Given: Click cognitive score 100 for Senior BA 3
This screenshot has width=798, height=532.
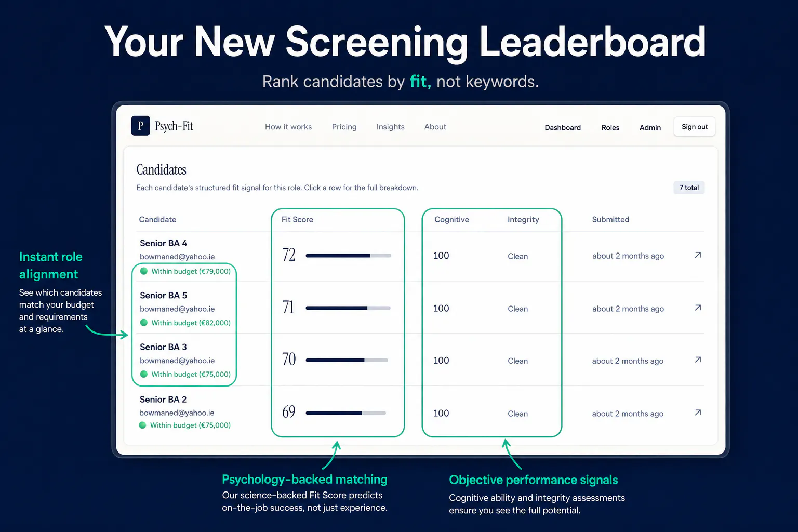Looking at the screenshot, I should pos(441,361).
